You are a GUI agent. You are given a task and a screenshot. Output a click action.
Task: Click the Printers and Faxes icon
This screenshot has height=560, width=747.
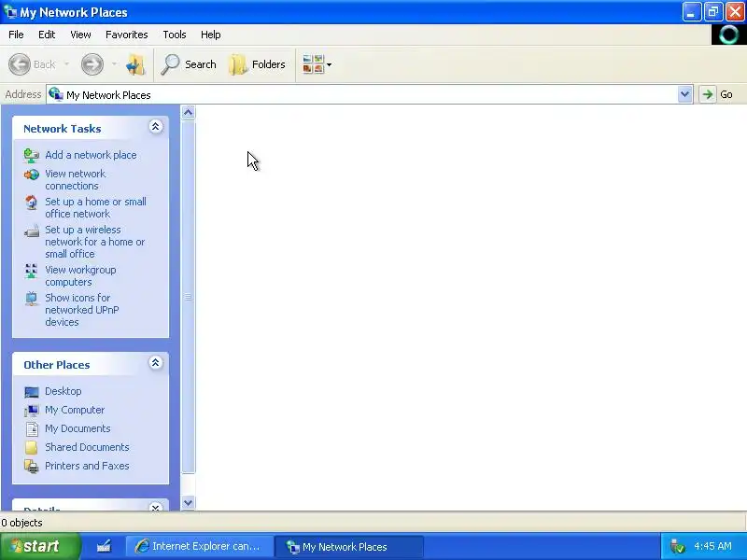[x=32, y=466]
